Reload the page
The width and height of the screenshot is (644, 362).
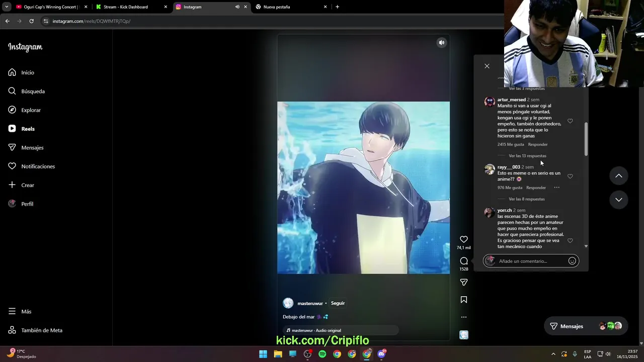[31, 21]
